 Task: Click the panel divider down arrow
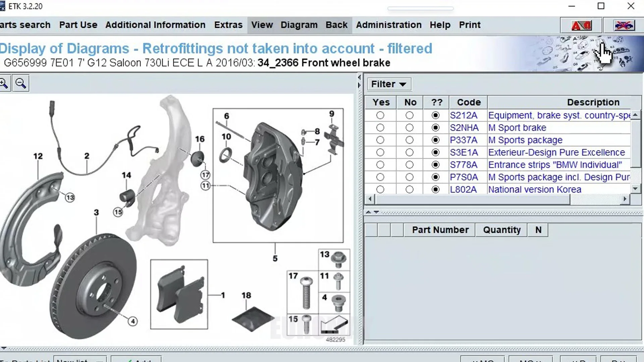click(x=376, y=212)
